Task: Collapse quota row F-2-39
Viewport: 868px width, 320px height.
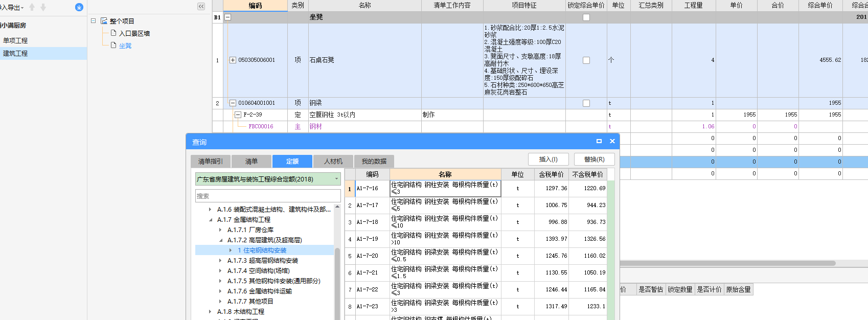Action: point(238,115)
